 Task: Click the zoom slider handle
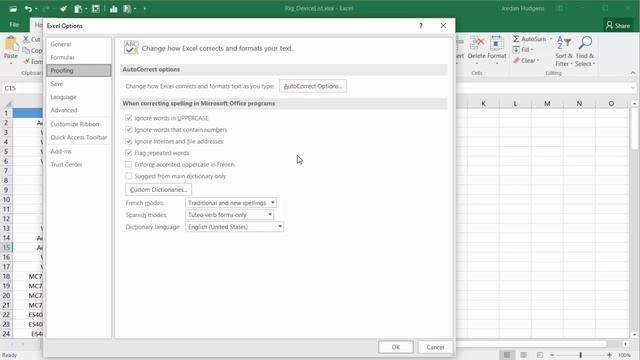(x=580, y=355)
